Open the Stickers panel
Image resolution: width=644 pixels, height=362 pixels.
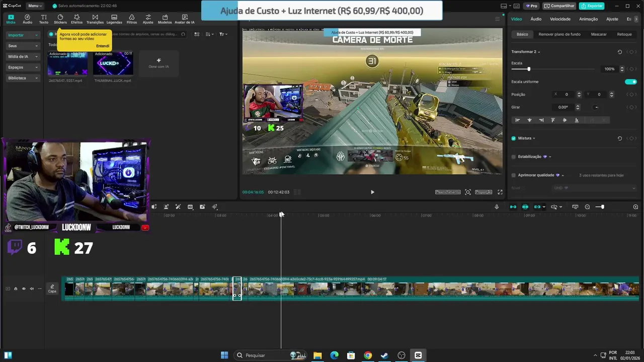pyautogui.click(x=60, y=19)
